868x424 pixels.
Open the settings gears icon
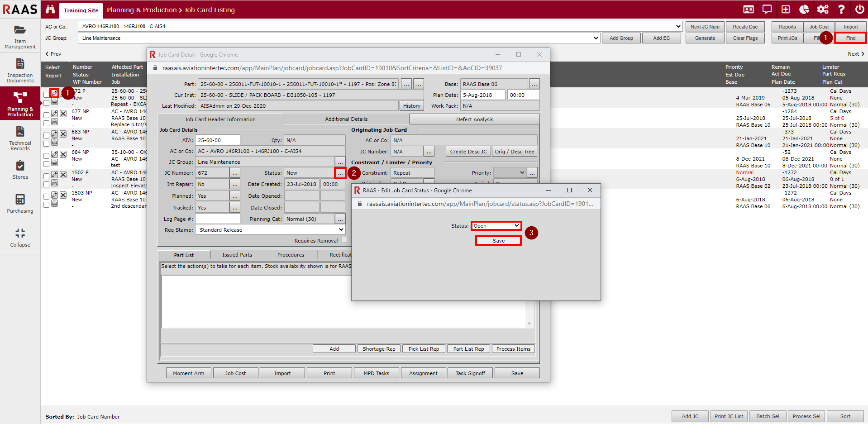pos(823,10)
